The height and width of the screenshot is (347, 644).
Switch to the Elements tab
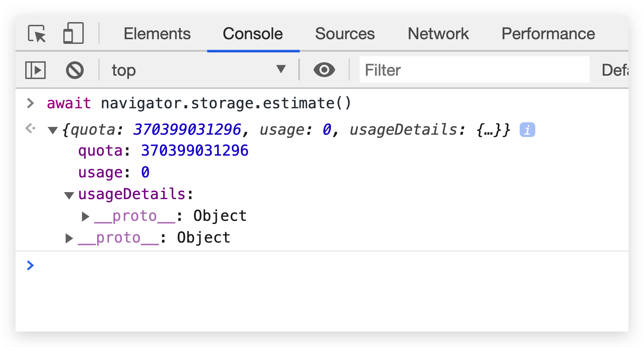point(157,34)
